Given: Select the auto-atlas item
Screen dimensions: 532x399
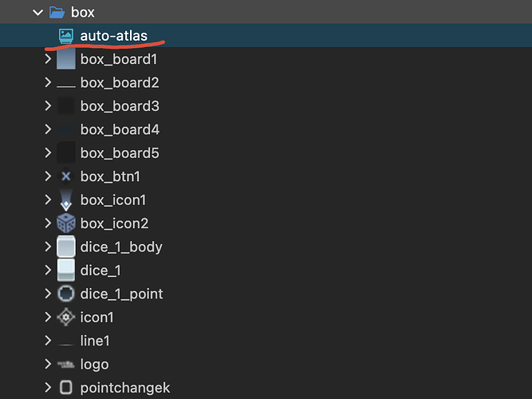Looking at the screenshot, I should tap(113, 35).
